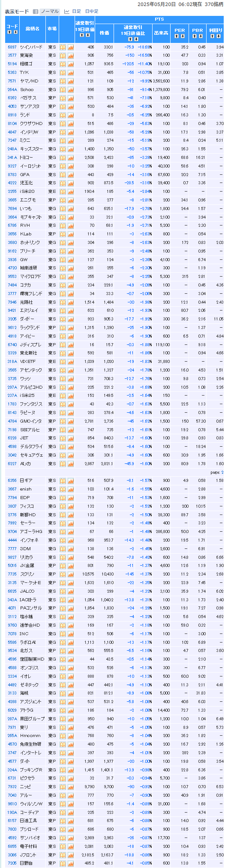Select キッズスター stock name cell
228x868 pixels.
click(32, 149)
